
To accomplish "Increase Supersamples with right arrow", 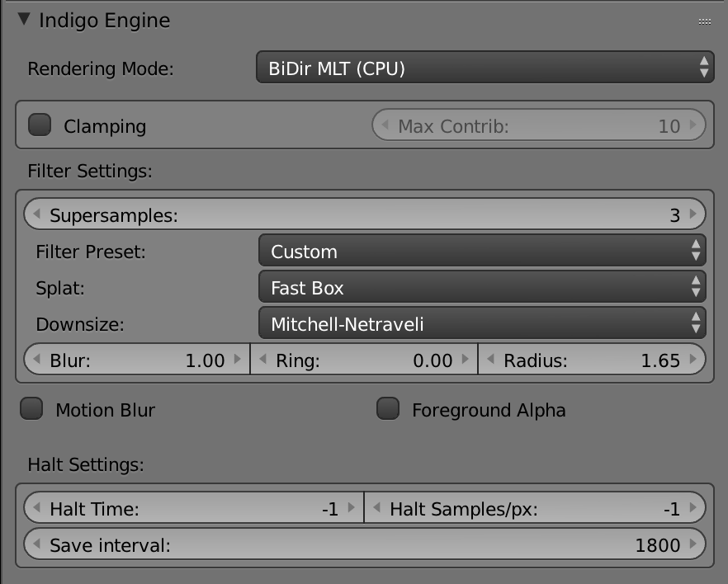I will [x=693, y=214].
